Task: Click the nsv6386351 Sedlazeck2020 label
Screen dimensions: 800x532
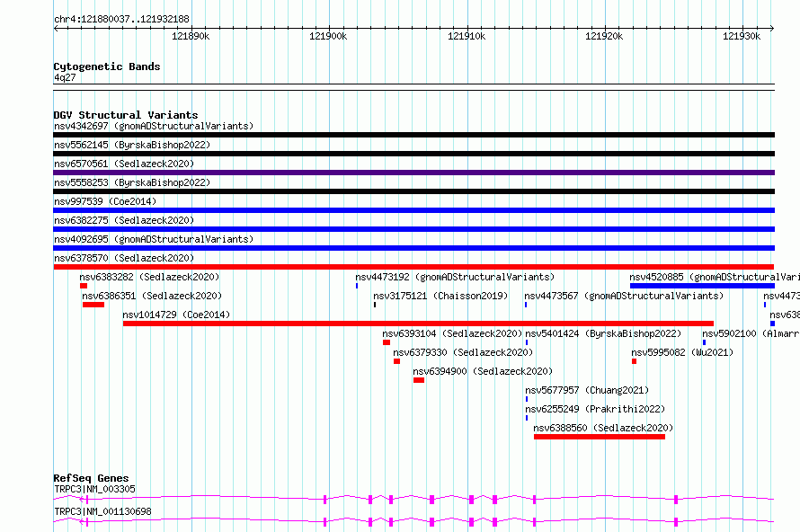Action: (152, 296)
